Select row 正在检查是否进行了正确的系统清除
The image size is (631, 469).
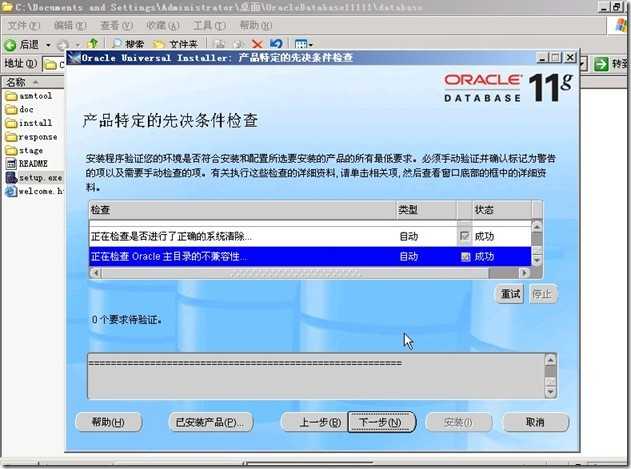pos(310,237)
